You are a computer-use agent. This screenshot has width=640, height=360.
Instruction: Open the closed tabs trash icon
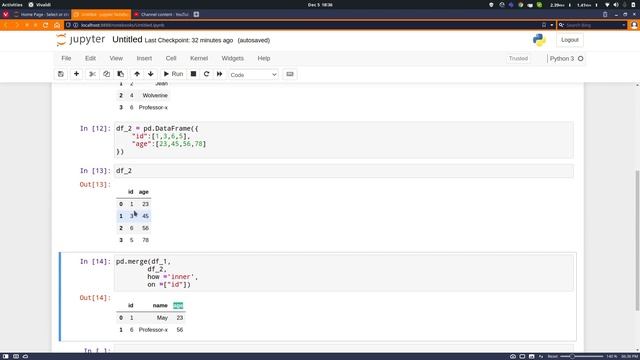point(605,14)
